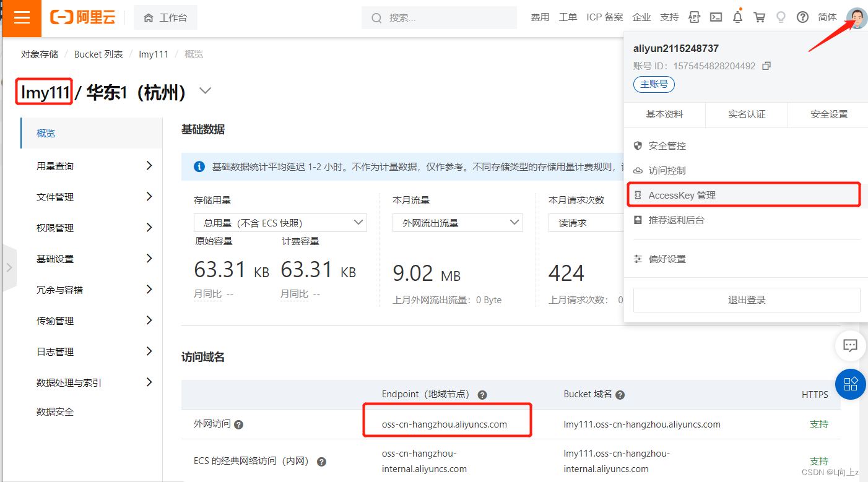Viewport: 868px width, 482px height.
Task: Go to lmy111 breadcrumb
Action: (154, 54)
